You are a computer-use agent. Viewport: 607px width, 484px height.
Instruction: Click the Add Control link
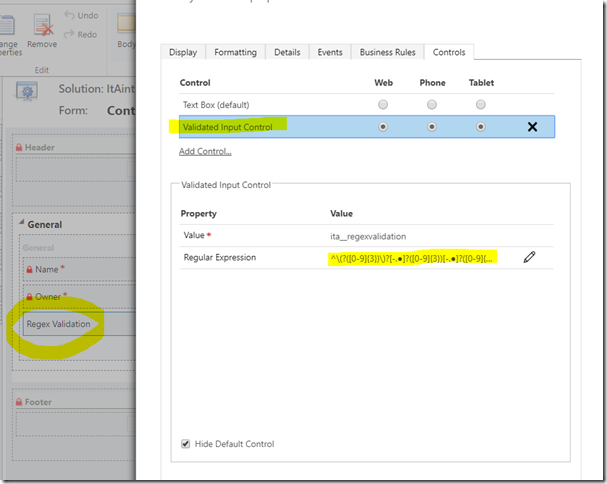point(205,151)
